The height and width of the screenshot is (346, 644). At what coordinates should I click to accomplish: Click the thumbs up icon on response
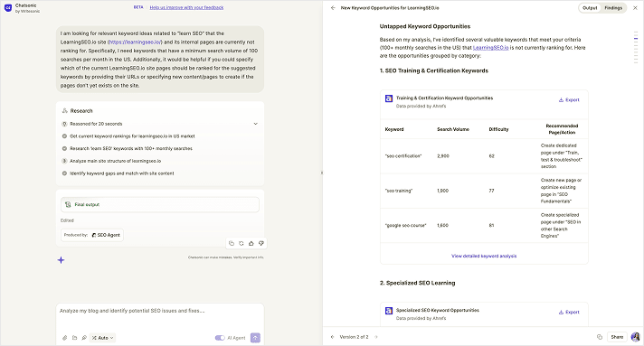point(251,243)
